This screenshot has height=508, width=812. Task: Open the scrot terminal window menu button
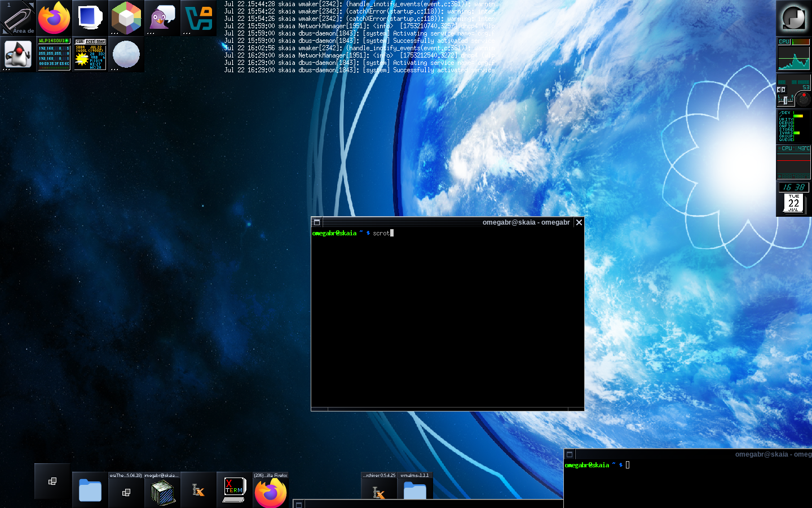317,222
